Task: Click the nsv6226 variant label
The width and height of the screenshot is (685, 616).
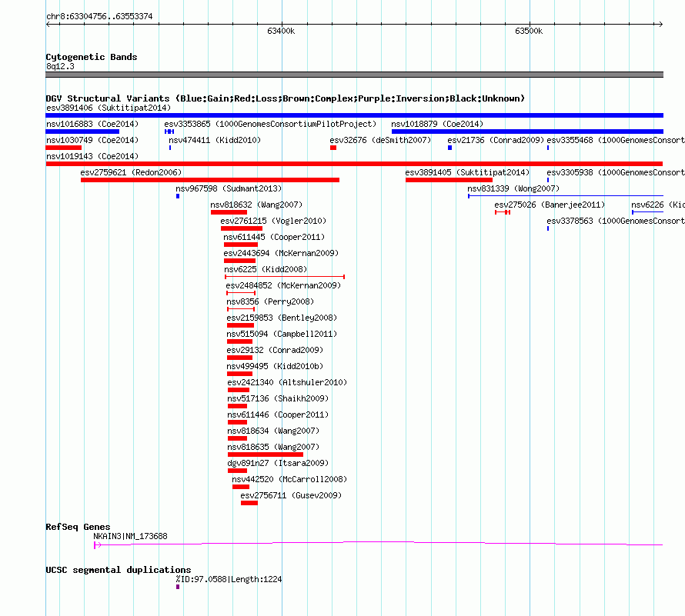Action: (x=658, y=205)
